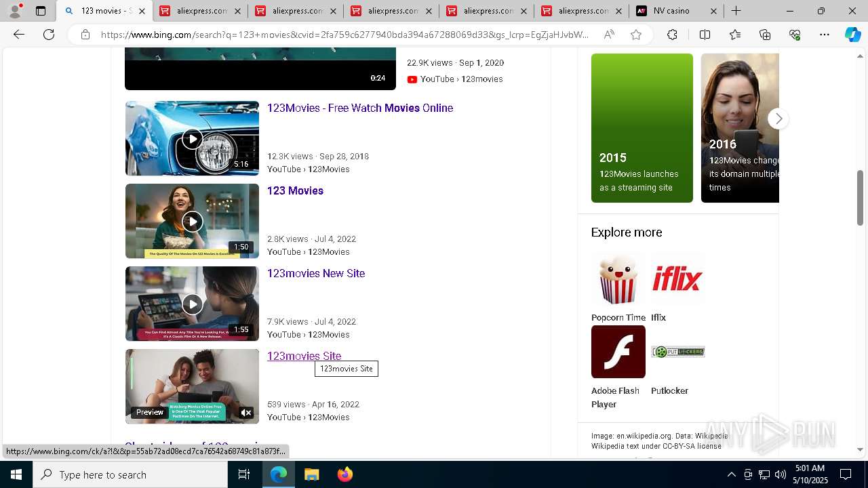The width and height of the screenshot is (868, 488).
Task: Open the 123movies New Site link
Action: pyautogui.click(x=316, y=273)
